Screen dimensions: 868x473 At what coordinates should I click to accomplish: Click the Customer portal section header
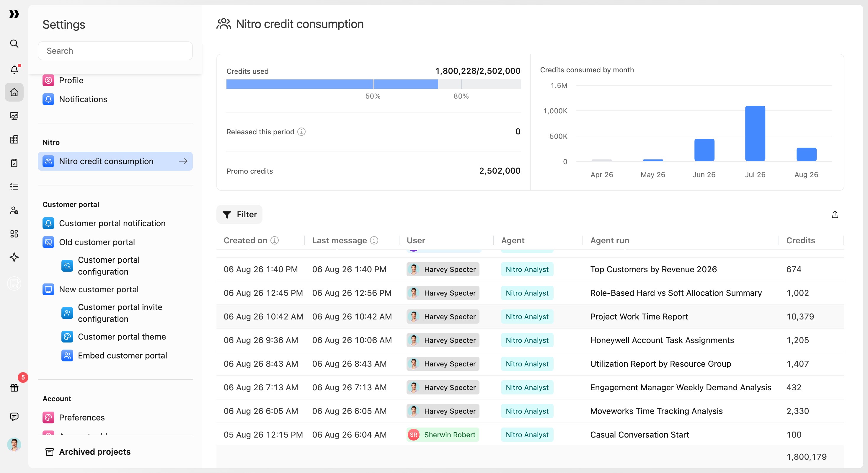click(71, 205)
